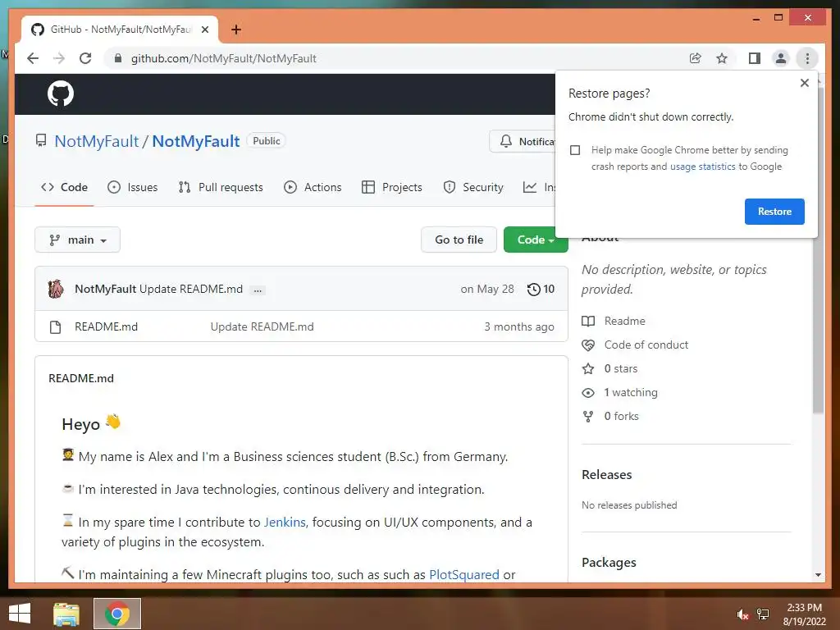
Task: Click the GitHub octocat logo in header
Action: pos(61,94)
